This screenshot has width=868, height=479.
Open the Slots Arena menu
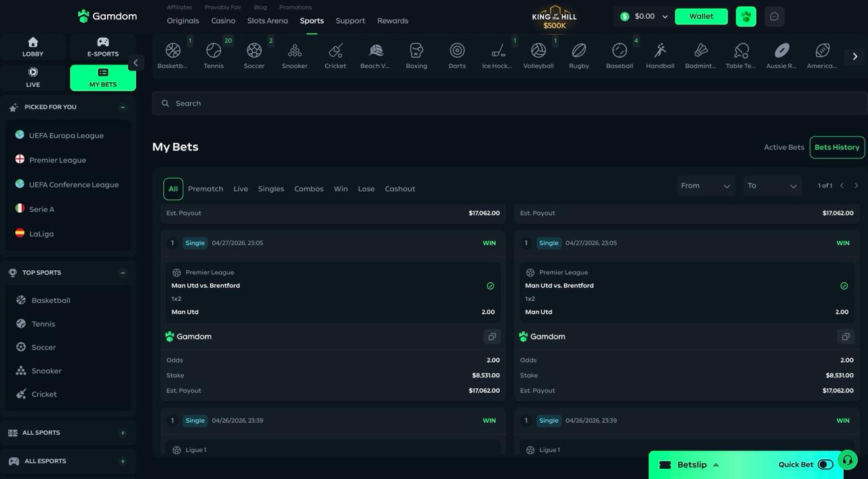(267, 21)
